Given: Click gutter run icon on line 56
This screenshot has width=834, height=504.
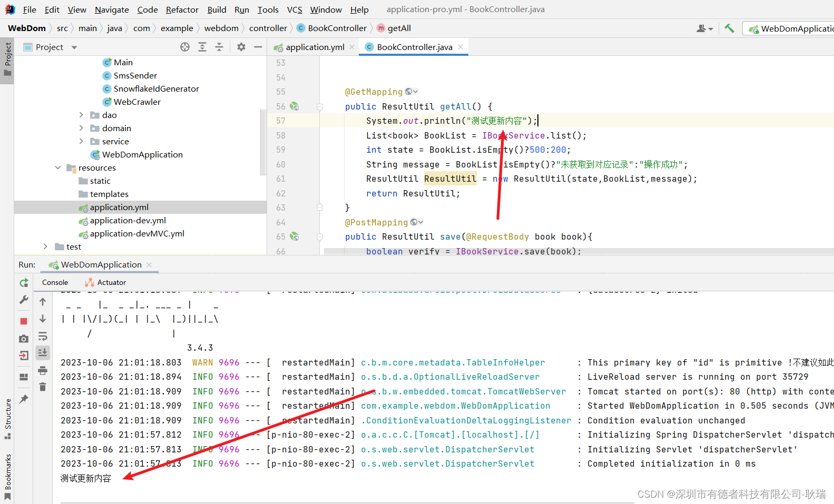Looking at the screenshot, I should pyautogui.click(x=295, y=106).
